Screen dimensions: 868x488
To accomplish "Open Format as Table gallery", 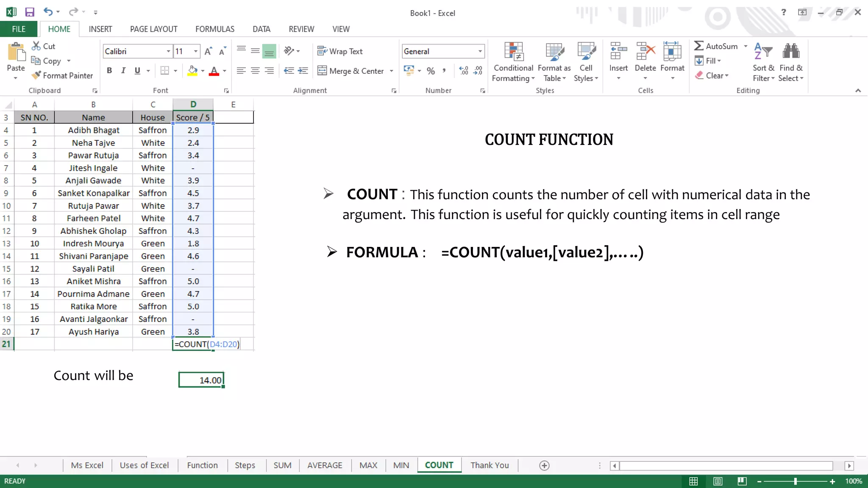I will coord(554,62).
